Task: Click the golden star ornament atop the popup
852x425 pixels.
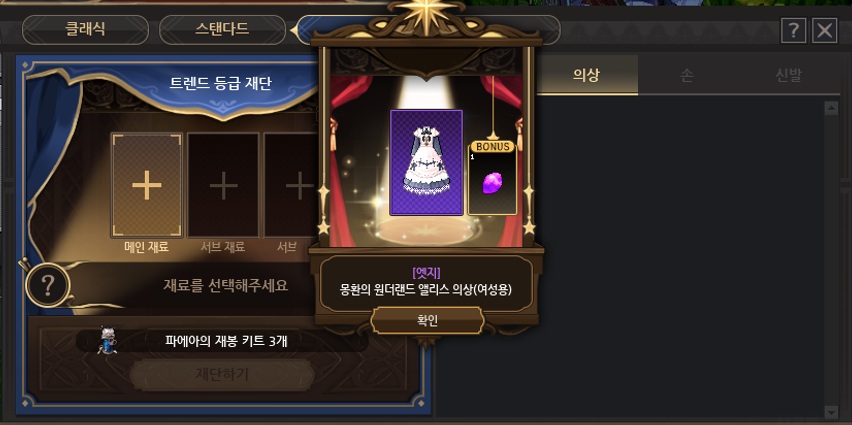Action: coord(426,15)
